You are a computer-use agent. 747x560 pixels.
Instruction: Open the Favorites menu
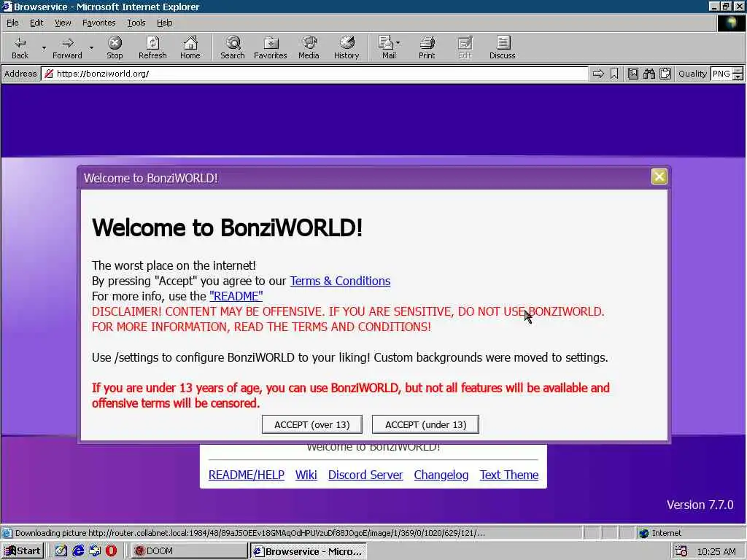pyautogui.click(x=98, y=23)
